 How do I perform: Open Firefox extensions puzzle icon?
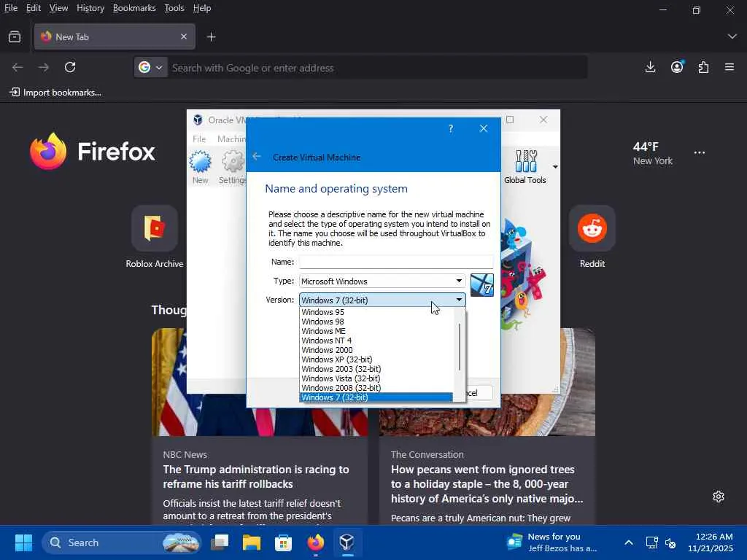704,67
